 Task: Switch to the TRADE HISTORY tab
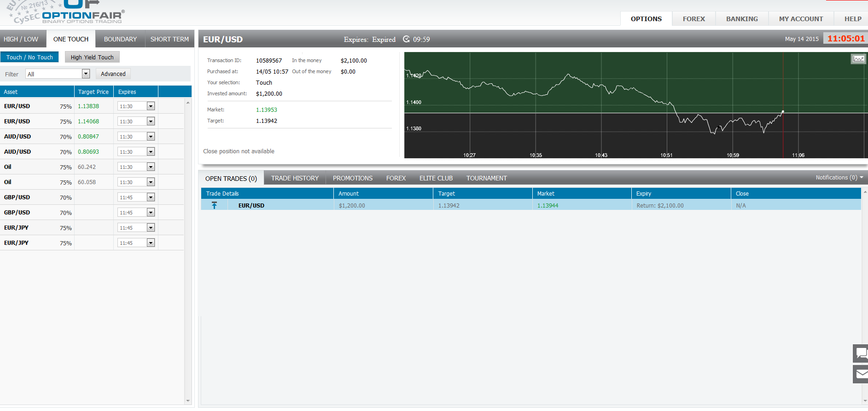[x=295, y=178]
